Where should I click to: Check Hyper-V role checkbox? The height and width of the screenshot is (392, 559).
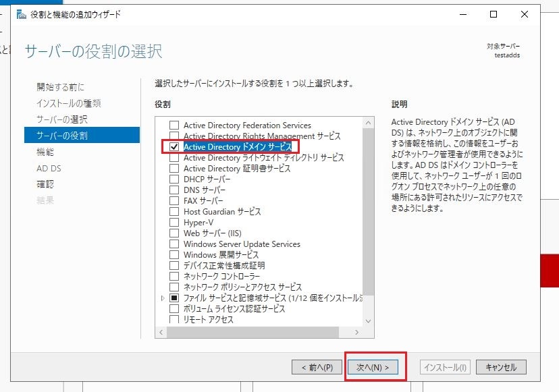tap(174, 223)
